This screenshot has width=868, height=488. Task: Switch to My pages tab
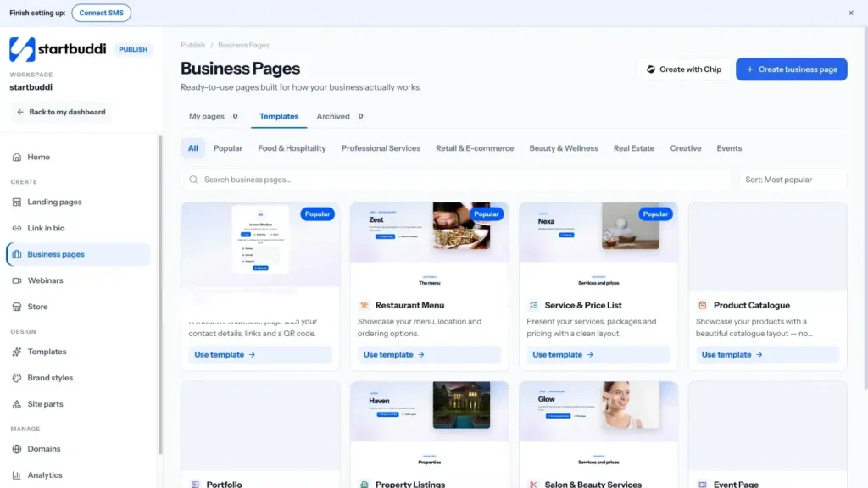coord(213,116)
